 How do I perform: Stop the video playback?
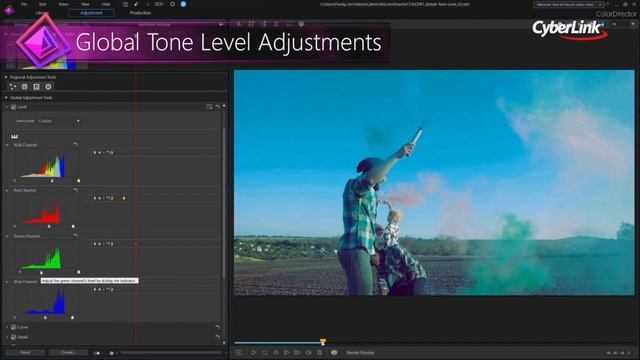264,352
